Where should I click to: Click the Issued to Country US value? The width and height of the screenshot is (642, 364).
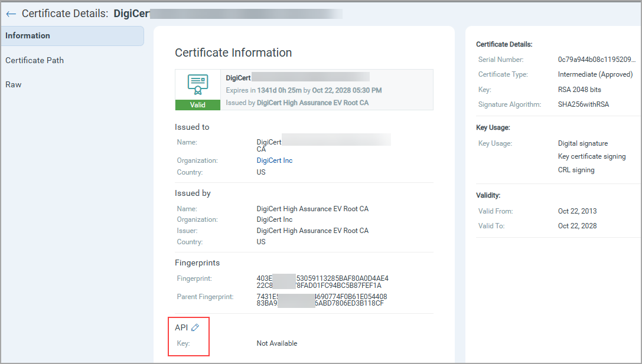pos(261,172)
